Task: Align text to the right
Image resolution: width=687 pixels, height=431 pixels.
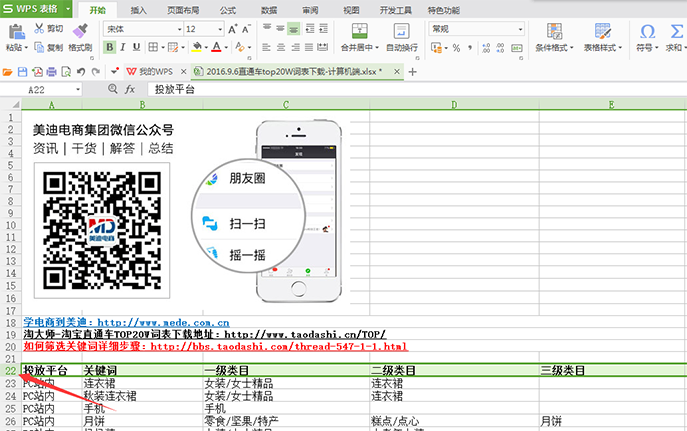Action: tap(295, 47)
